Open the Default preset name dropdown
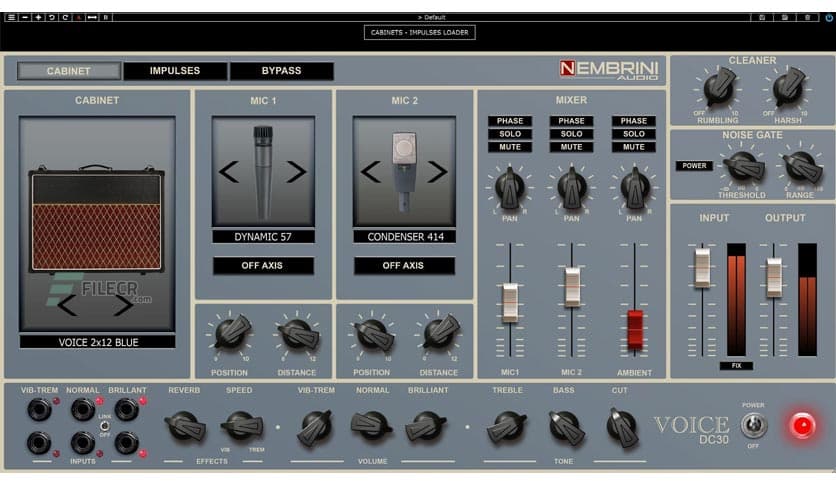 point(431,18)
